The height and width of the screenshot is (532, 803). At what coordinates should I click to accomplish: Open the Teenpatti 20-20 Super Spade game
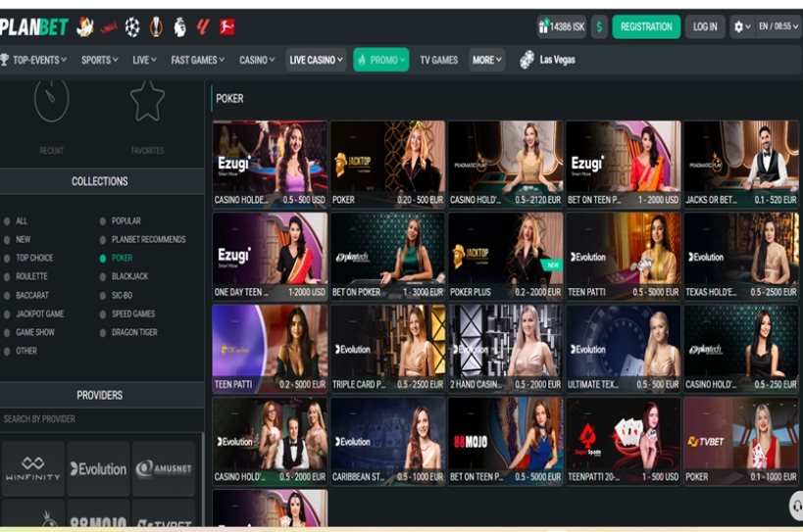[x=624, y=441]
